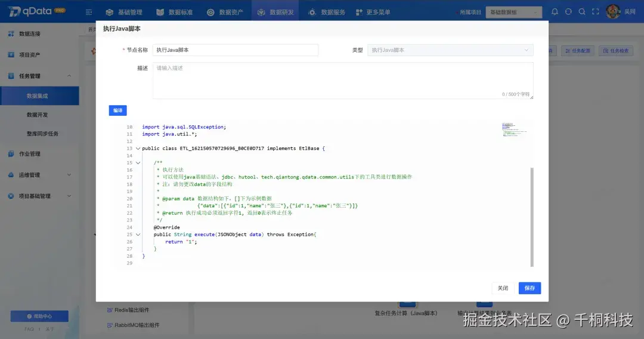The image size is (644, 339).
Task: Click the 任务检查 button behind the dialog
Action: click(616, 51)
